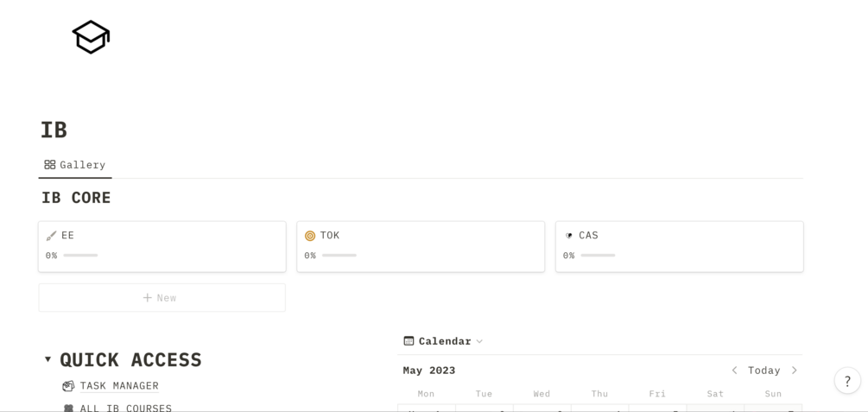The image size is (868, 412).
Task: Jump to Today in calendar
Action: pos(763,371)
